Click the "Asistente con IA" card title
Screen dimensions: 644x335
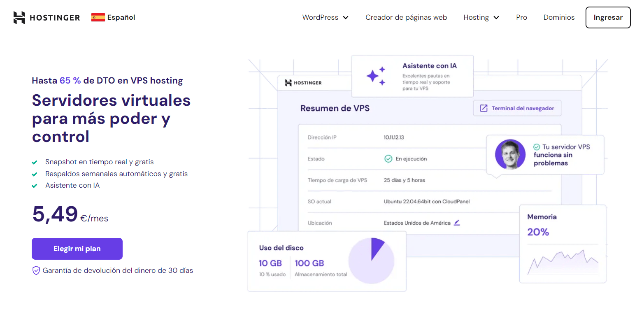point(430,66)
